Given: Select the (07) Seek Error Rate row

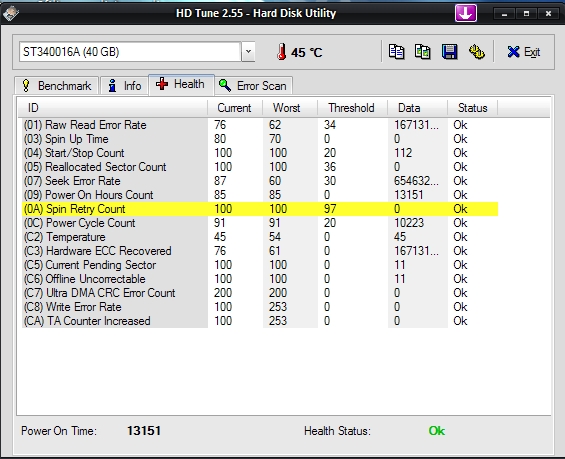Looking at the screenshot, I should [x=260, y=181].
